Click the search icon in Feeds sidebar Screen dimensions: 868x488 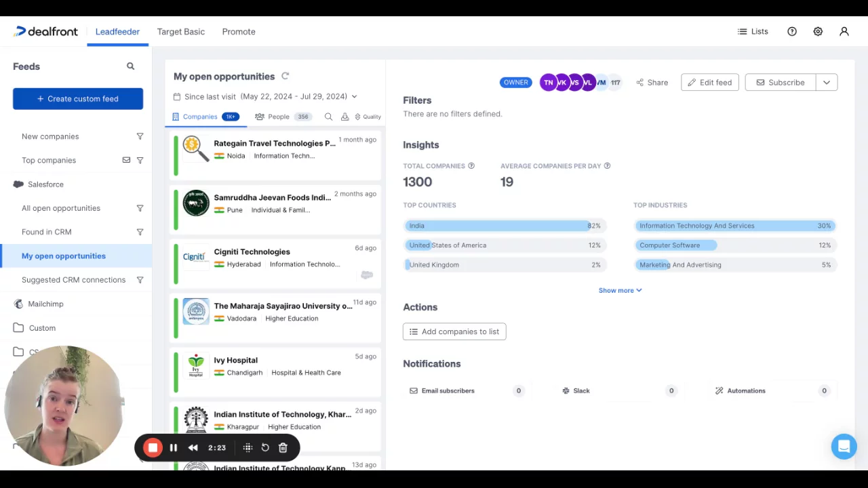(130, 66)
